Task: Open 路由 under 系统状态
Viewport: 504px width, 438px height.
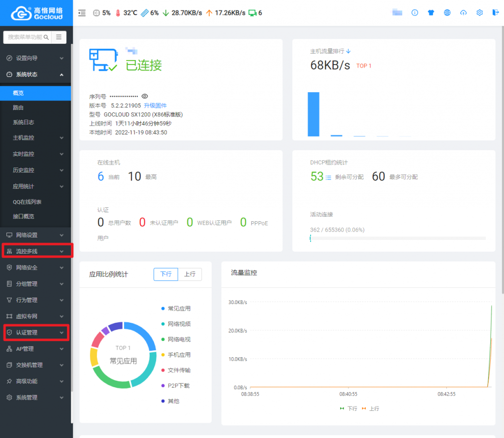Action: [18, 107]
